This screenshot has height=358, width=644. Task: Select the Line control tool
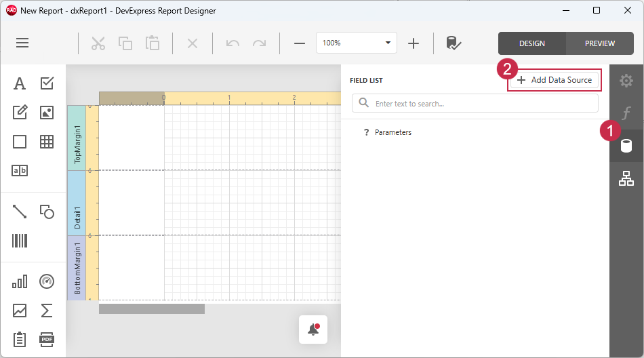19,212
